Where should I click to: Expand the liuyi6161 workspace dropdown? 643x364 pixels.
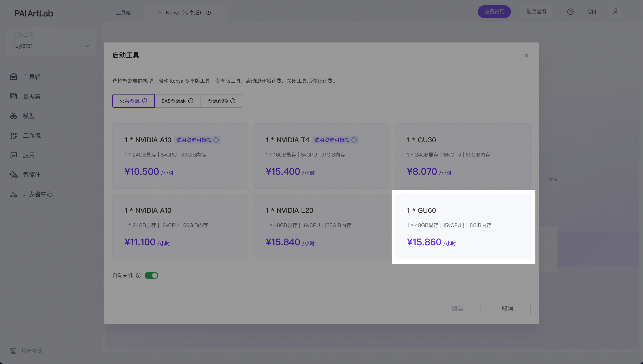click(x=87, y=46)
